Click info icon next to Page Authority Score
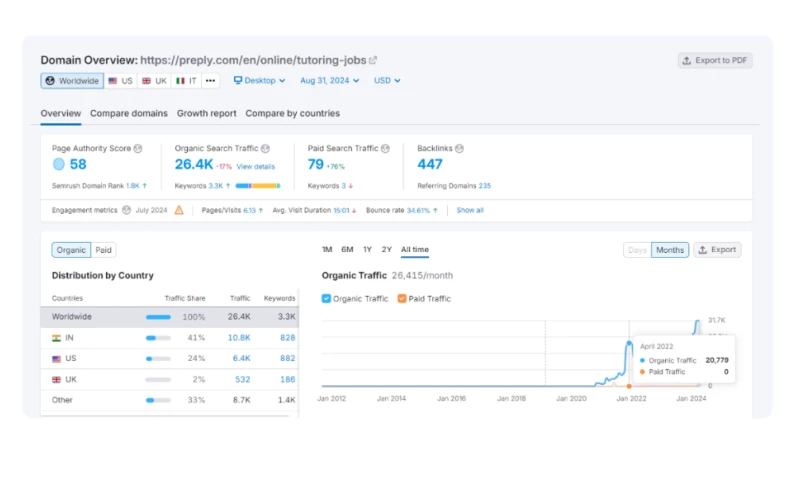Viewport: 800px width, 480px height. 138,148
